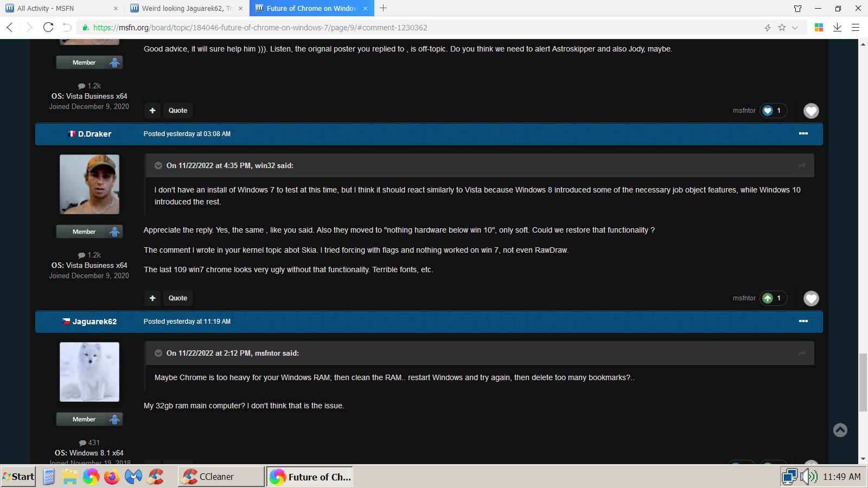
Task: Click the skin/shirt icon in title bar
Action: [797, 8]
